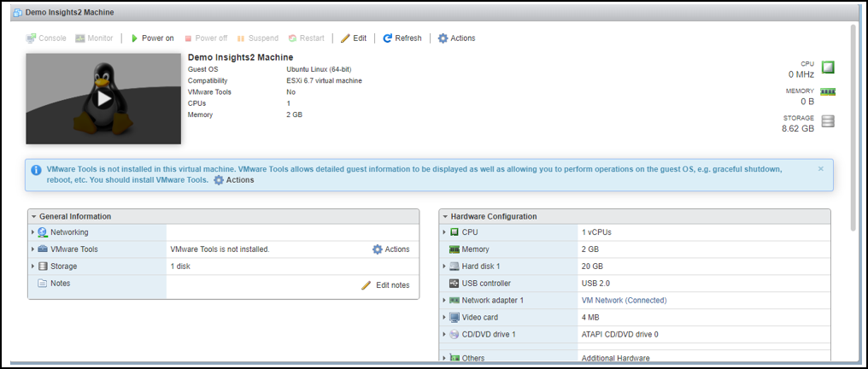Click the CD/DVD drive disc icon
Viewport: 868px width, 369px height.
tap(454, 334)
